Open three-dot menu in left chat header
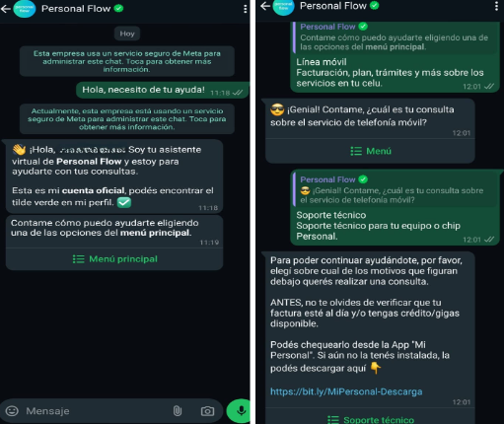Image resolution: width=504 pixels, height=424 pixels. tap(245, 9)
